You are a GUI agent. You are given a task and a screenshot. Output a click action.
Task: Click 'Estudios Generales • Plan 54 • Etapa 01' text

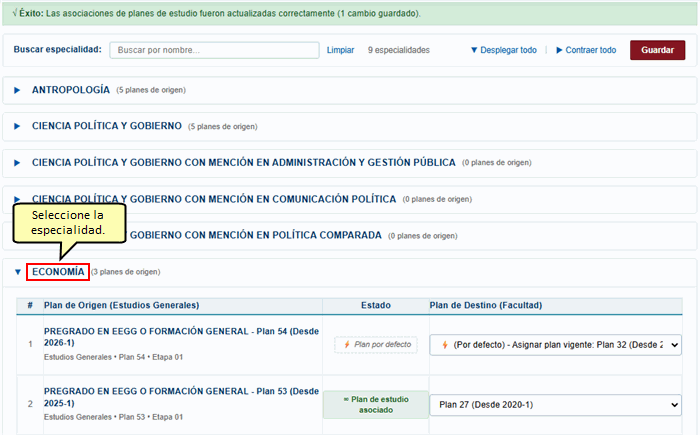click(113, 357)
